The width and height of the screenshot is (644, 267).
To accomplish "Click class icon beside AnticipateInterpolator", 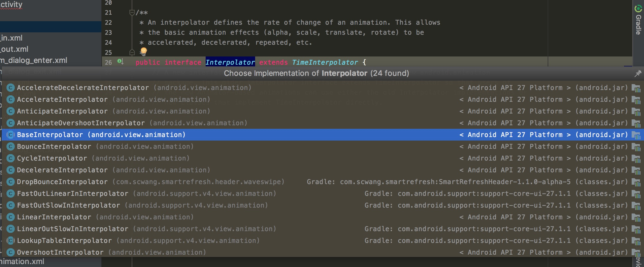I will (11, 111).
